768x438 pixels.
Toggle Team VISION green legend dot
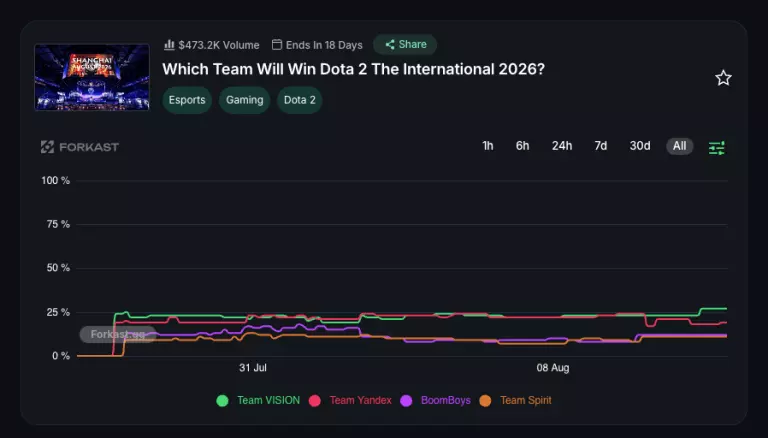[222, 401]
